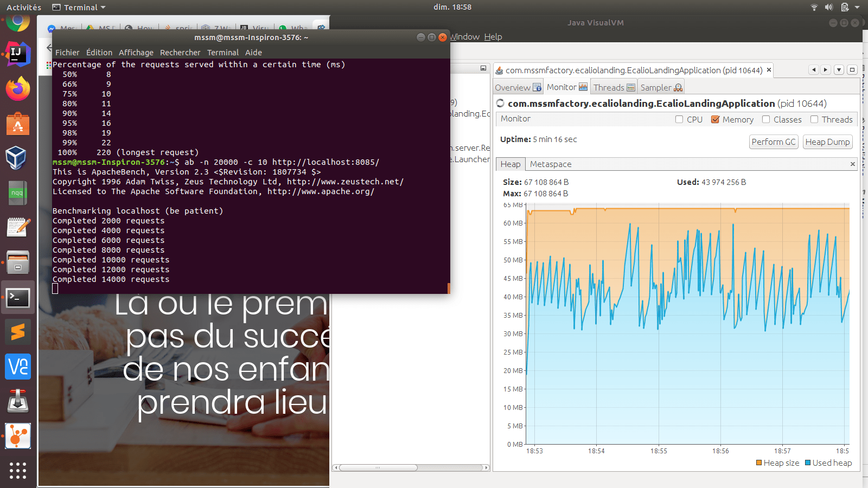
Task: Close the EcalioLandingApplication document tab
Action: (769, 70)
